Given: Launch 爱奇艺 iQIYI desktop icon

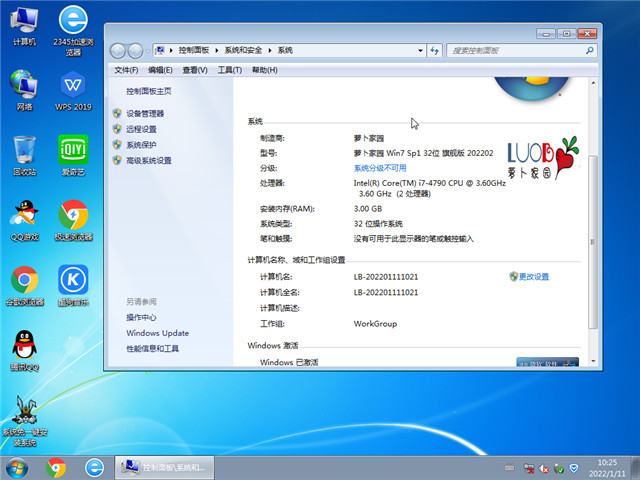Looking at the screenshot, I should [x=73, y=156].
